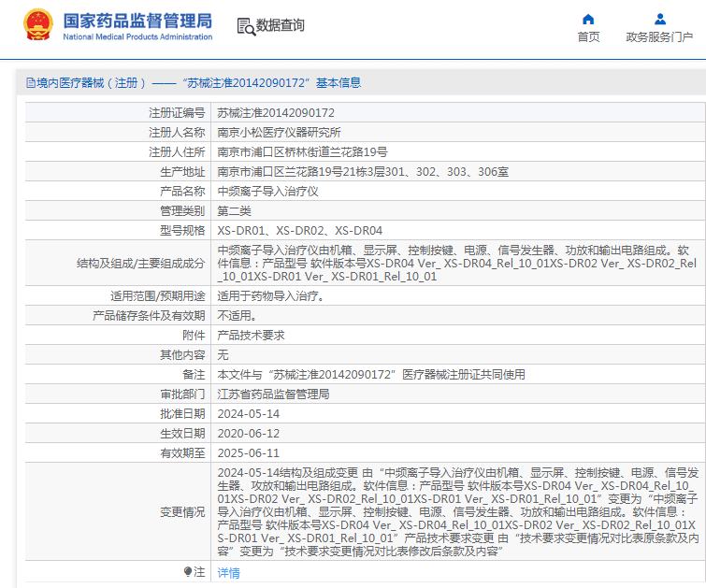Click the 其他内容 label

point(182,355)
